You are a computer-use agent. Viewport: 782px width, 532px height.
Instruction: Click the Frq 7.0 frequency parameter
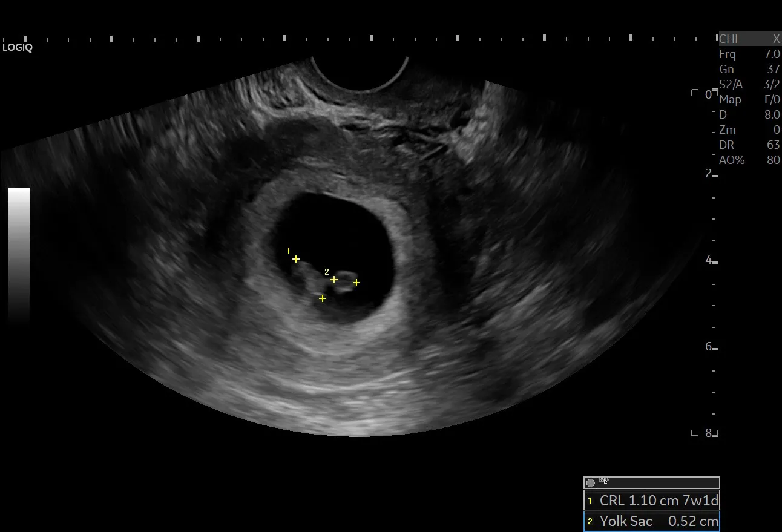click(749, 54)
